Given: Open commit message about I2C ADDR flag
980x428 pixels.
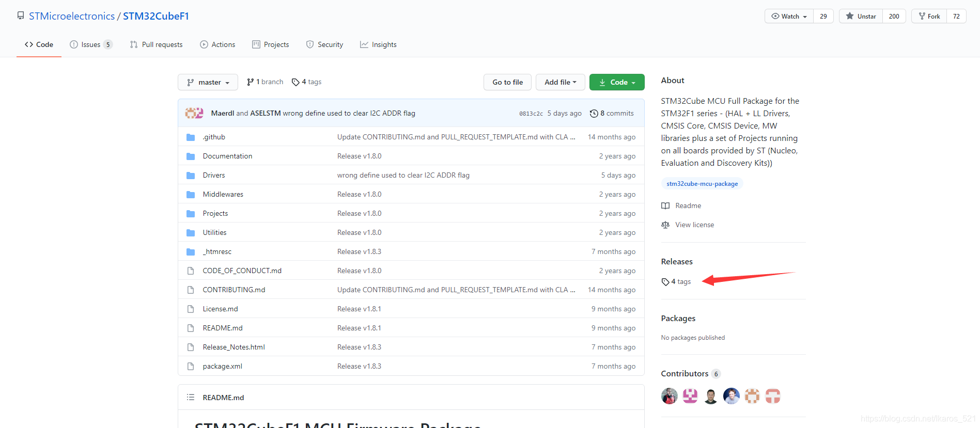Looking at the screenshot, I should [x=349, y=113].
